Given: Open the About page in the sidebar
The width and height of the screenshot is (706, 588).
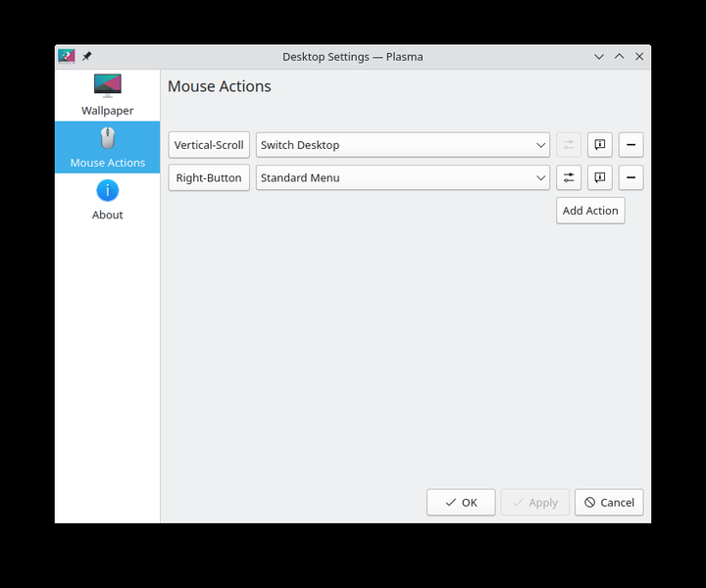Looking at the screenshot, I should 107,199.
